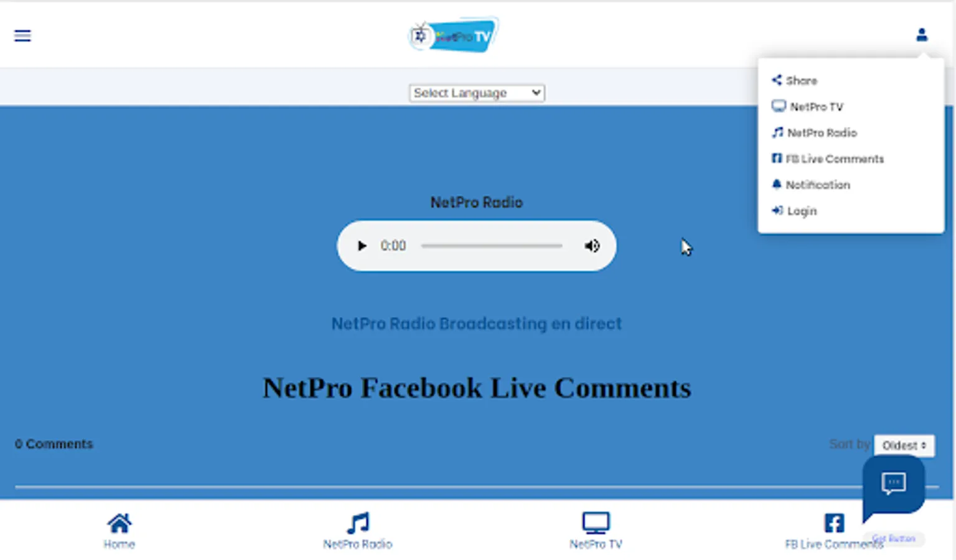Click the bell Notification icon
Screen dimensions: 956x560
[776, 184]
